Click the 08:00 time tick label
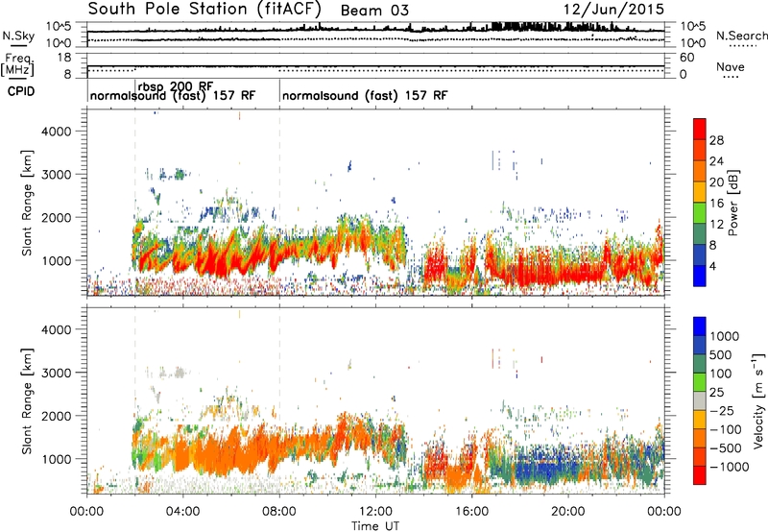The image size is (768, 532). [279, 512]
